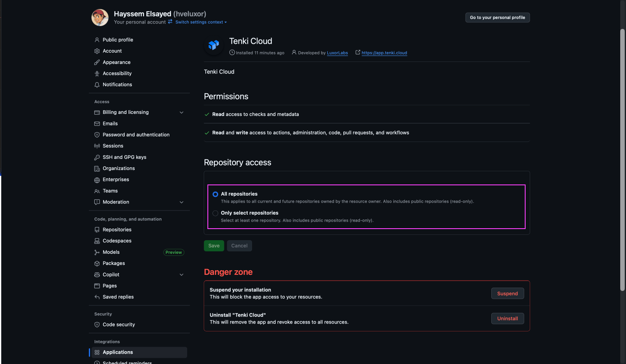Image resolution: width=626 pixels, height=364 pixels.
Task: Click the vertical page scrollbar
Action: (622, 160)
